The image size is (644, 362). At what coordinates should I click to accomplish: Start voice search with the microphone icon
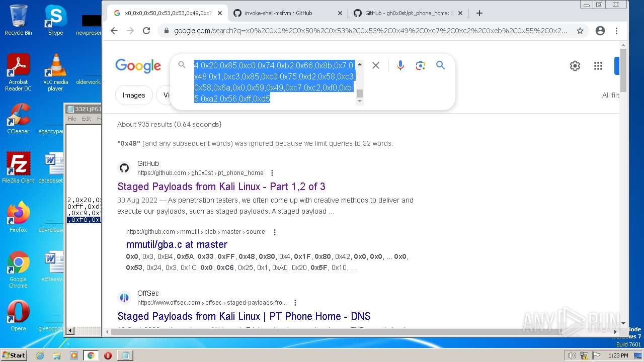pyautogui.click(x=400, y=65)
